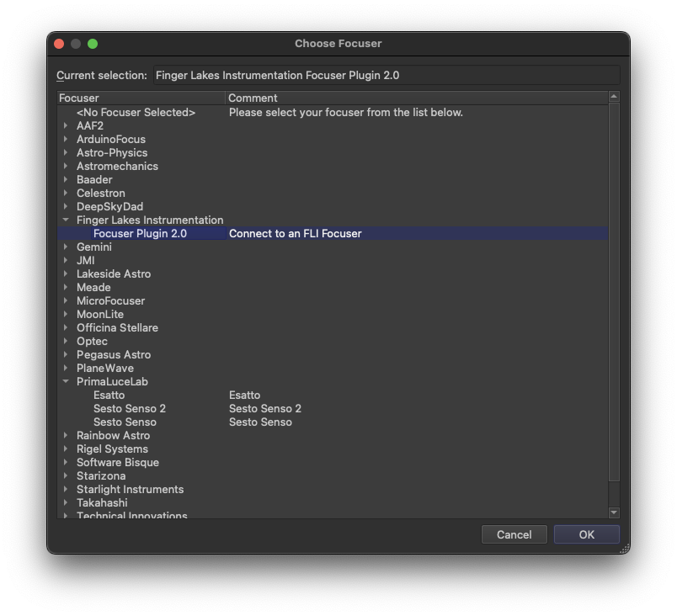This screenshot has height=616, width=677.
Task: Select Focuser Plugin 2.0 entry
Action: point(140,234)
